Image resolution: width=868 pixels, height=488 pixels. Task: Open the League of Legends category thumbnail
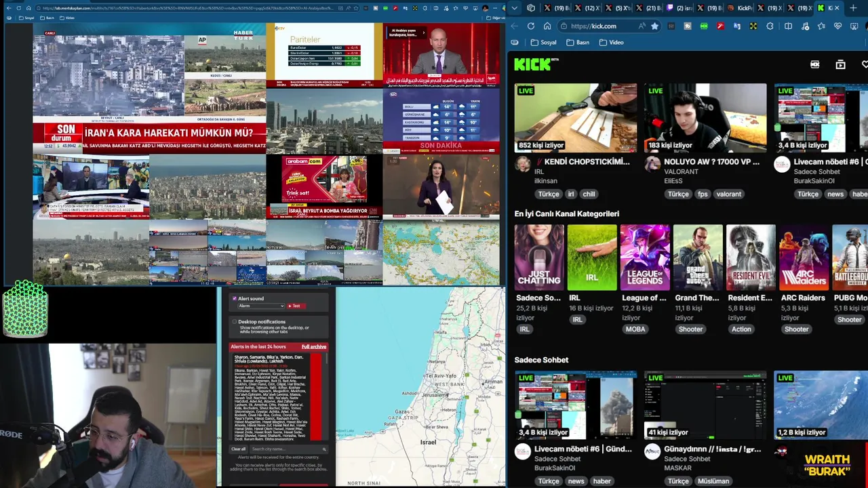pyautogui.click(x=645, y=258)
